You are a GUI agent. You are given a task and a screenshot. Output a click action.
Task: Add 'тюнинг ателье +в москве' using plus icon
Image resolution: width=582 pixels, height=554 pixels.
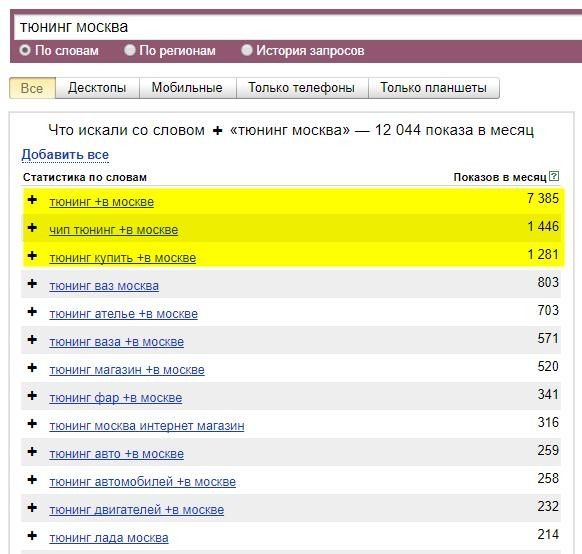[x=32, y=311]
